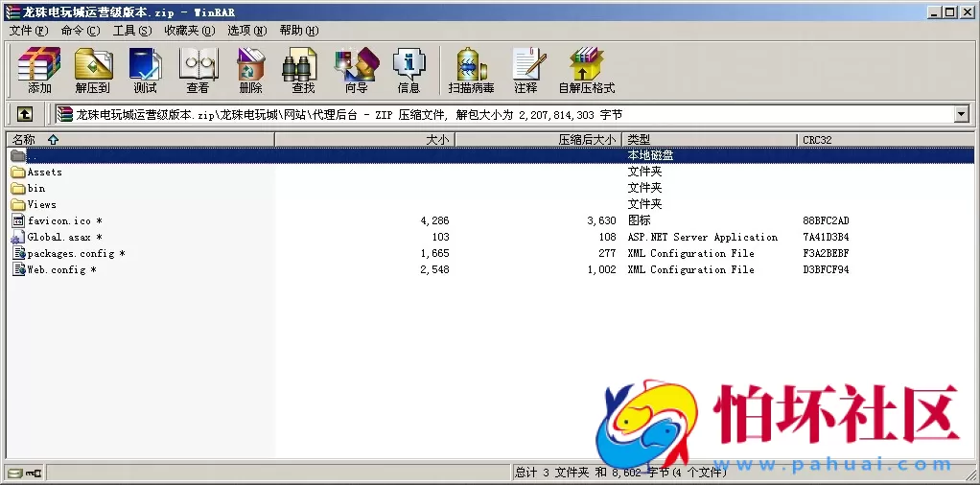Launch the 查找 (Find) binoculars icon
The width and height of the screenshot is (980, 485).
303,70
